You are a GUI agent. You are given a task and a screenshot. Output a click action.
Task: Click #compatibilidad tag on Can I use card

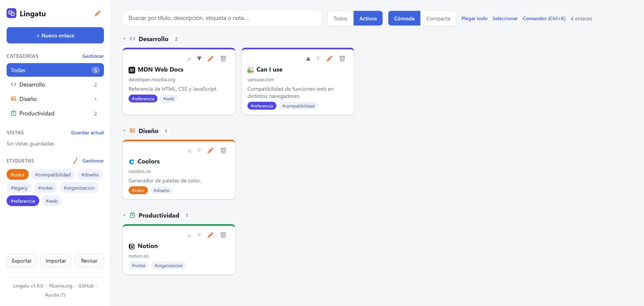(298, 106)
